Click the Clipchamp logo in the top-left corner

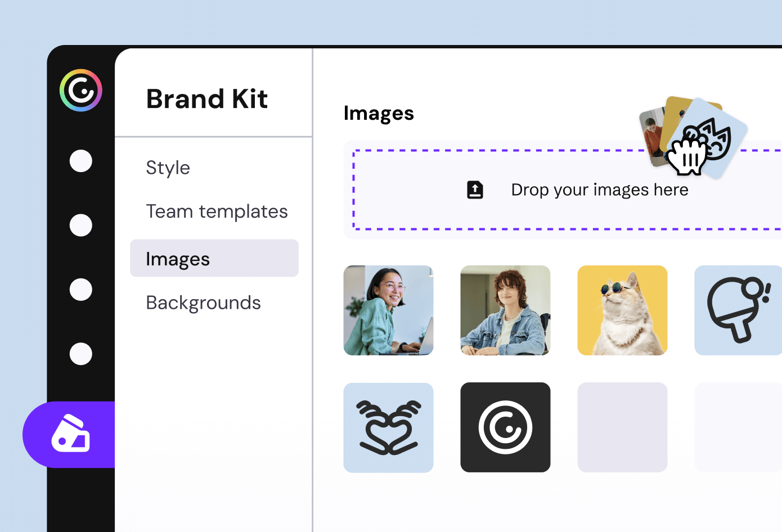[x=81, y=90]
